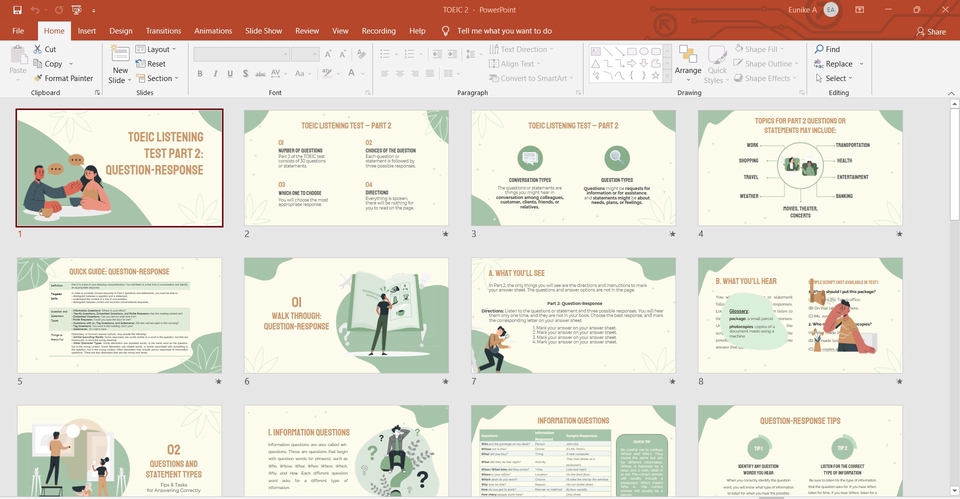Align text left

pos(384,73)
